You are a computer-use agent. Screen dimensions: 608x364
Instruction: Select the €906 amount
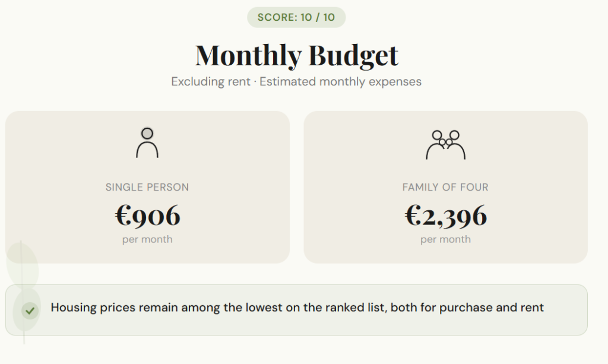[147, 216]
